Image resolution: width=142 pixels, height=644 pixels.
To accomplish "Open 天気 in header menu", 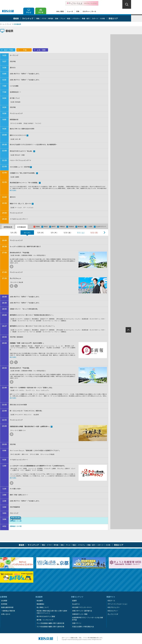I will [78, 11].
